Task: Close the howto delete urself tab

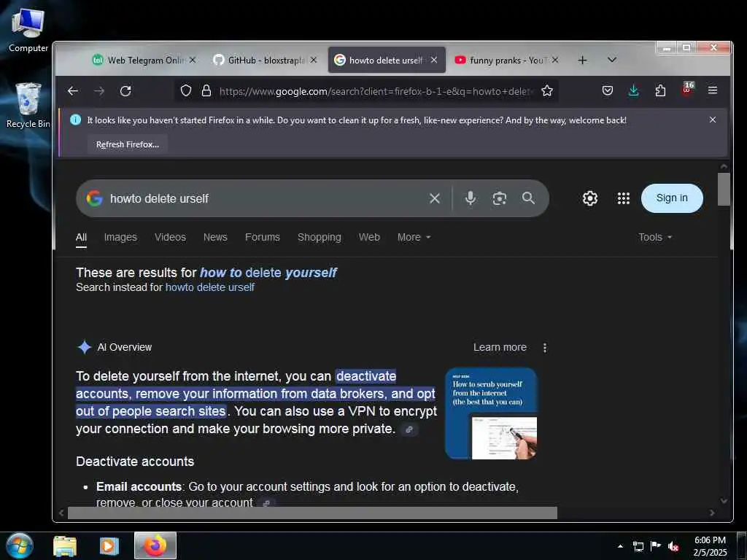Action: pos(434,60)
